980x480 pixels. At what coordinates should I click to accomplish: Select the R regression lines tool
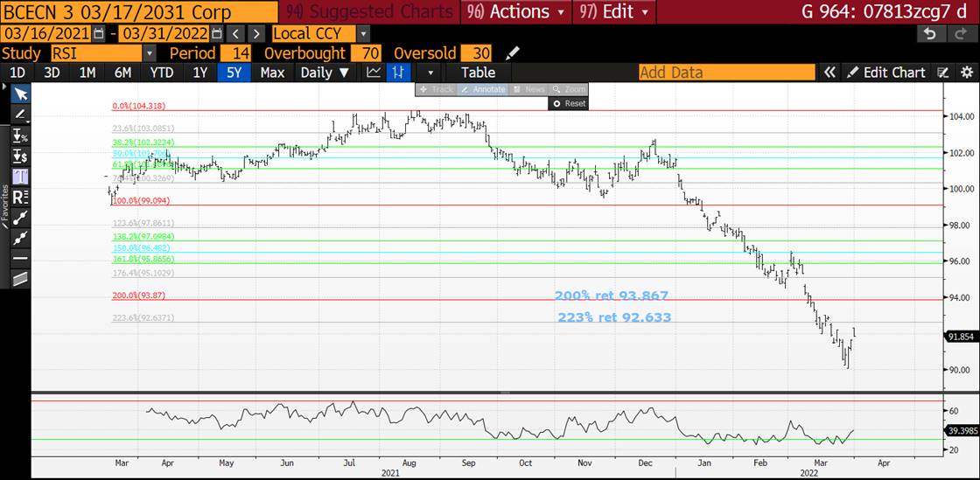tap(21, 198)
